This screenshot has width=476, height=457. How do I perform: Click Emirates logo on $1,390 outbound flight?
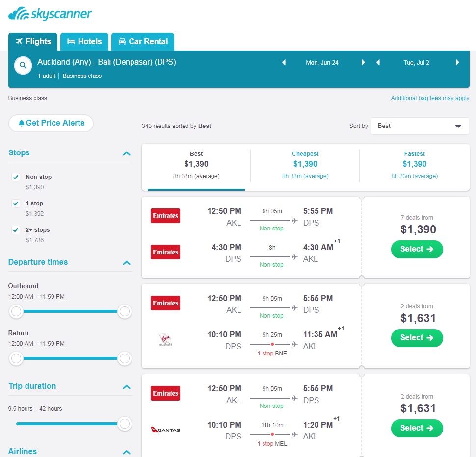[x=165, y=216]
